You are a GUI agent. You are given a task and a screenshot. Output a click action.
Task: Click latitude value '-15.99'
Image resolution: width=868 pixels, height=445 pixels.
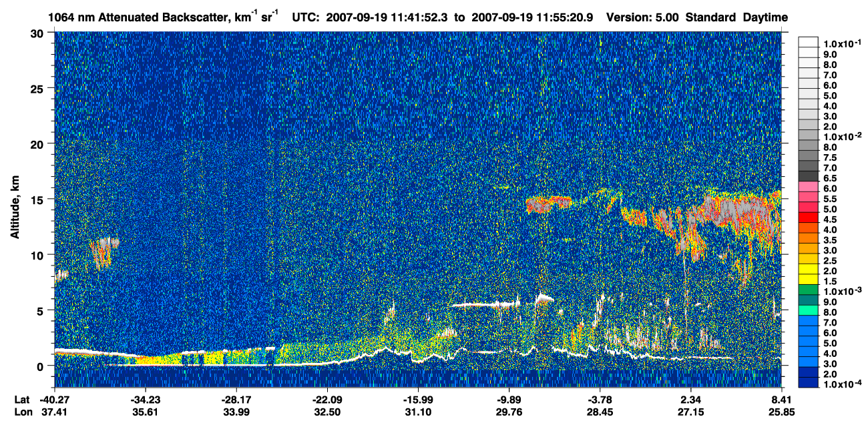[418, 399]
